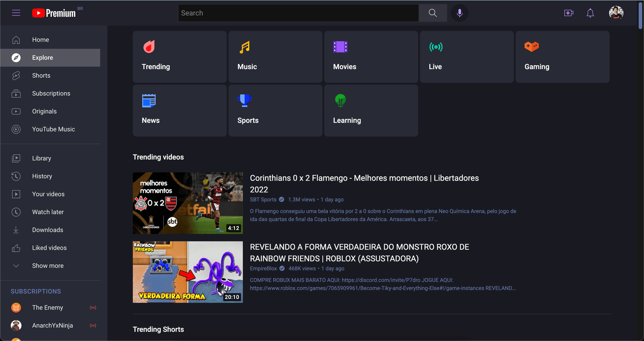Open the Sports trophy icon
Viewport: 644px width, 341px height.
245,100
